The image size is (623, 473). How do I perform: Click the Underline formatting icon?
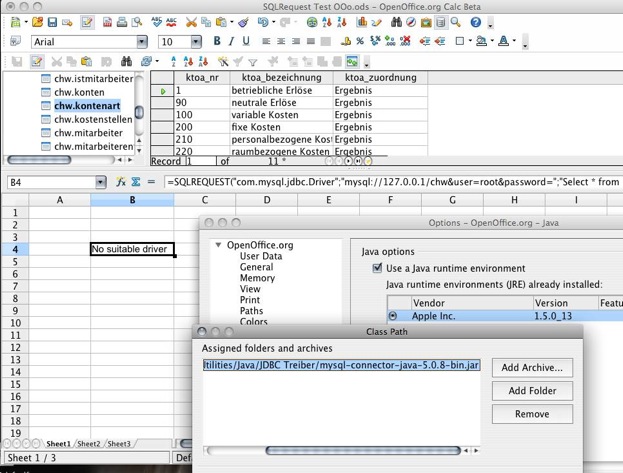pyautogui.click(x=245, y=42)
